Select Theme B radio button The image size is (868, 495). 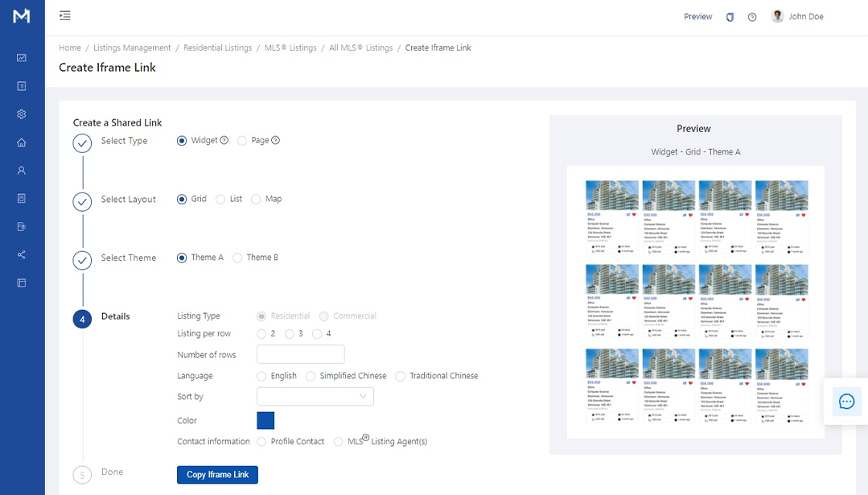(237, 258)
